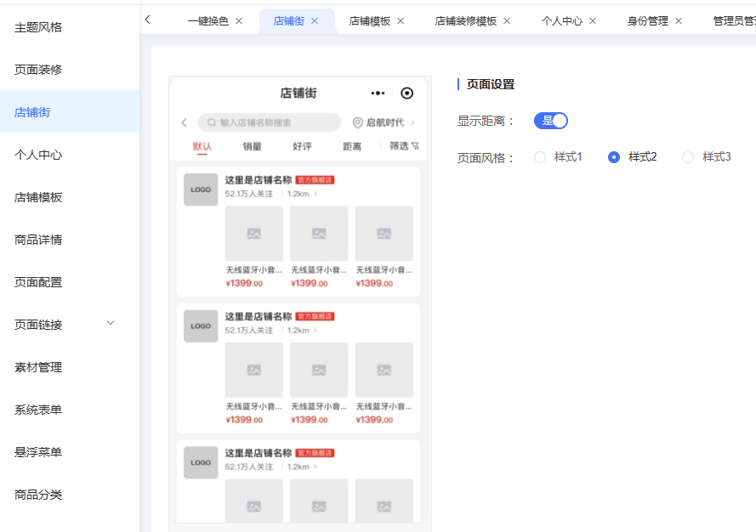Close the 店铺街 tab

click(315, 21)
